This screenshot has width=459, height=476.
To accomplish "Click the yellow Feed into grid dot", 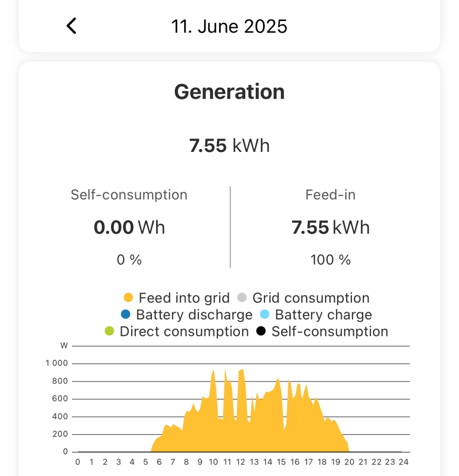I will point(128,297).
